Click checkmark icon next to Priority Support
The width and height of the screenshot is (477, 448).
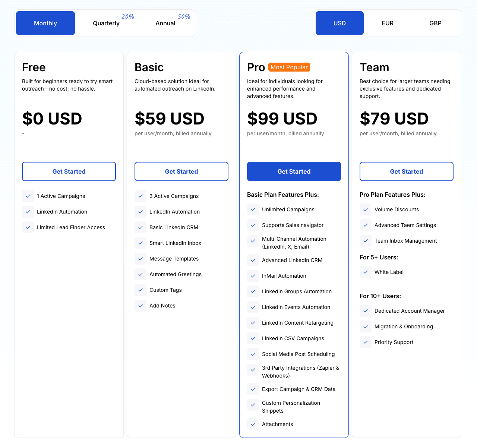(x=366, y=342)
